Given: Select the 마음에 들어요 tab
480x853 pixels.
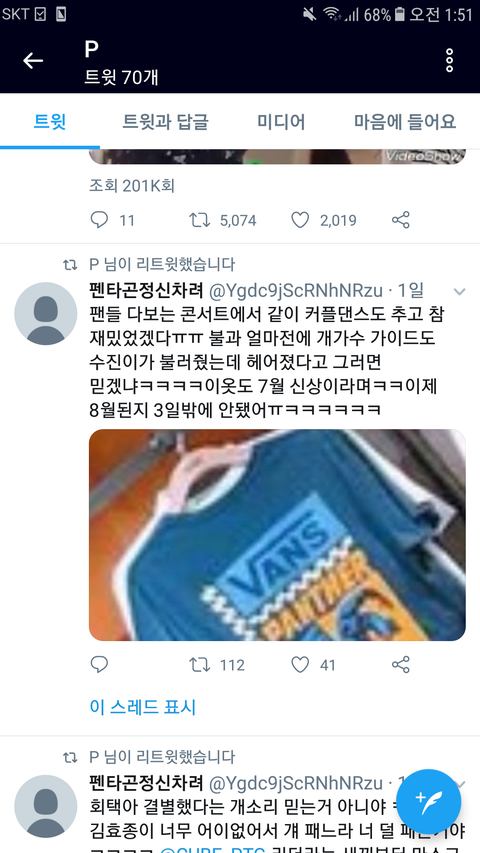Looking at the screenshot, I should (405, 121).
